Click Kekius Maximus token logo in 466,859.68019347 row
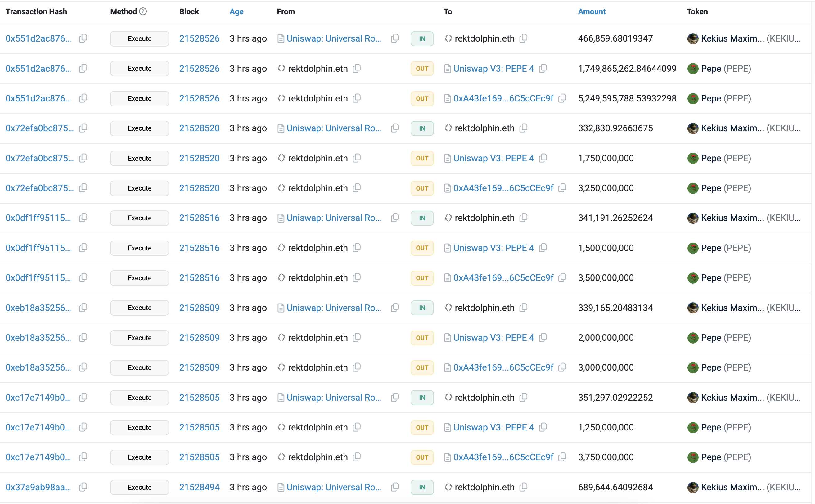The image size is (815, 504). tap(693, 39)
